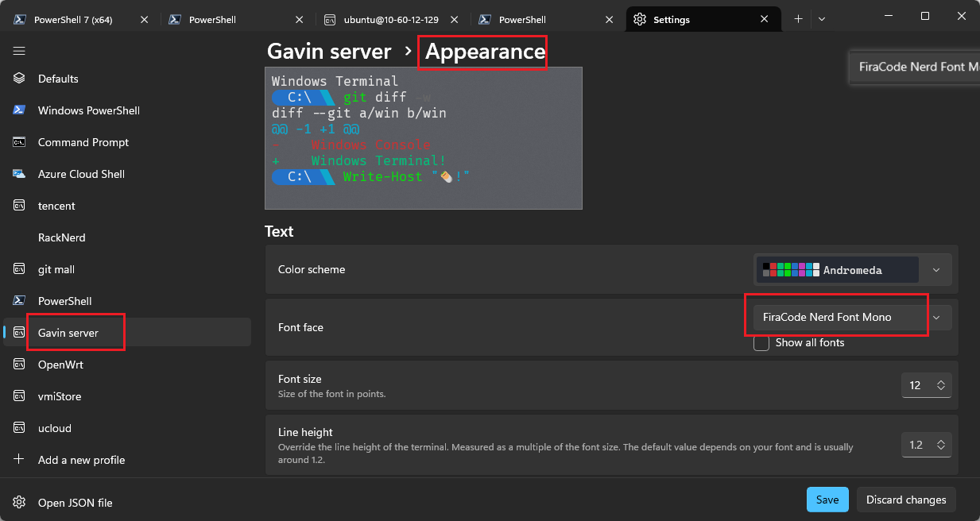Open the Defaults profile layers icon
This screenshot has width=980, height=521.
coord(20,79)
